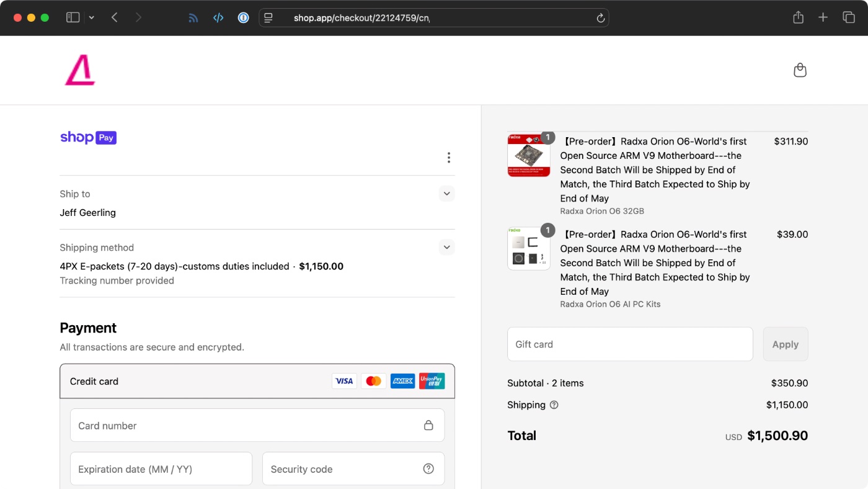Expand the Ship to section chevron

coord(447,194)
